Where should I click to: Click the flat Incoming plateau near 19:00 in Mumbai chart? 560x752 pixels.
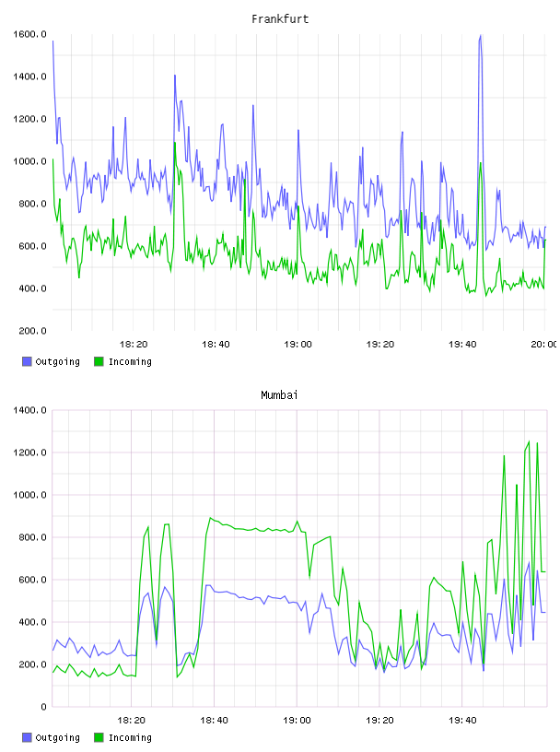pyautogui.click(x=259, y=528)
